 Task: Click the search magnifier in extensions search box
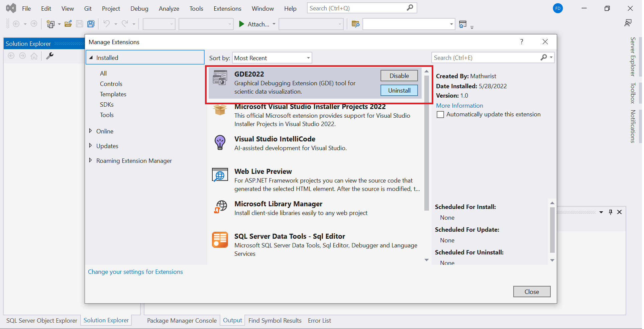(x=544, y=58)
